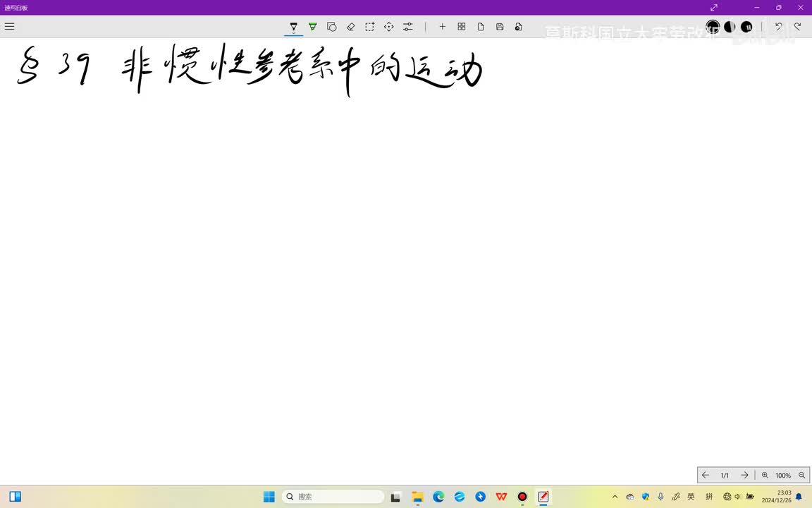Redo the last stroke
This screenshot has width=812, height=508.
click(798, 26)
